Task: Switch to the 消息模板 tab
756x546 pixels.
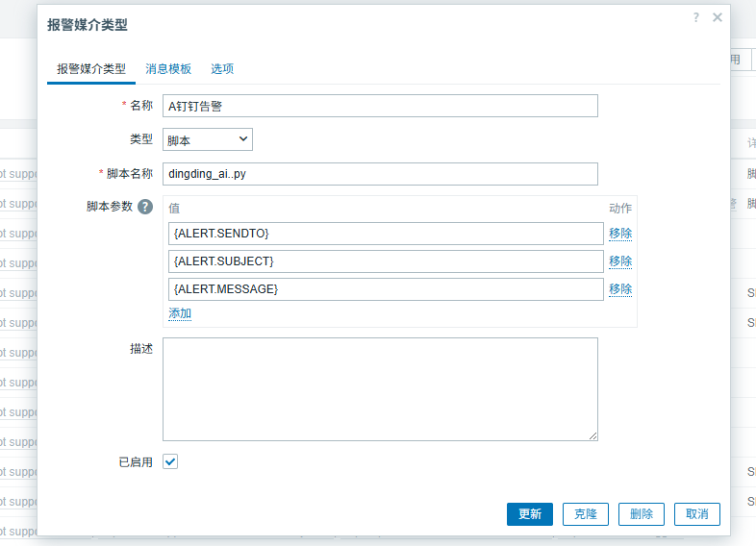Action: 168,69
